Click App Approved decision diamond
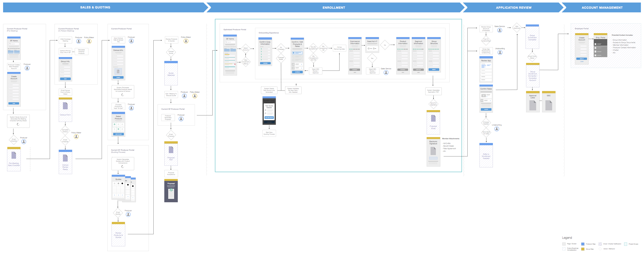Viewport: 644px width, 259px height. tap(517, 28)
